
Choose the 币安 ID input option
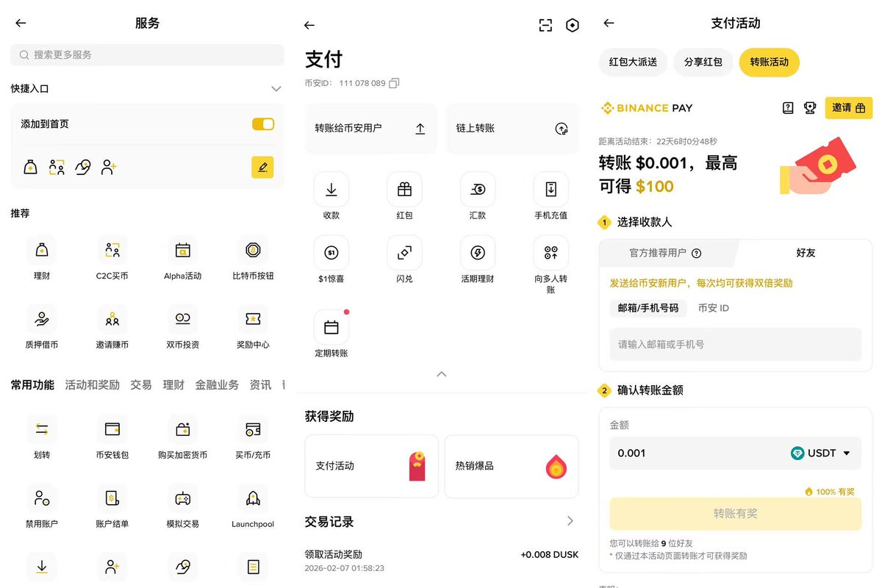tap(714, 308)
